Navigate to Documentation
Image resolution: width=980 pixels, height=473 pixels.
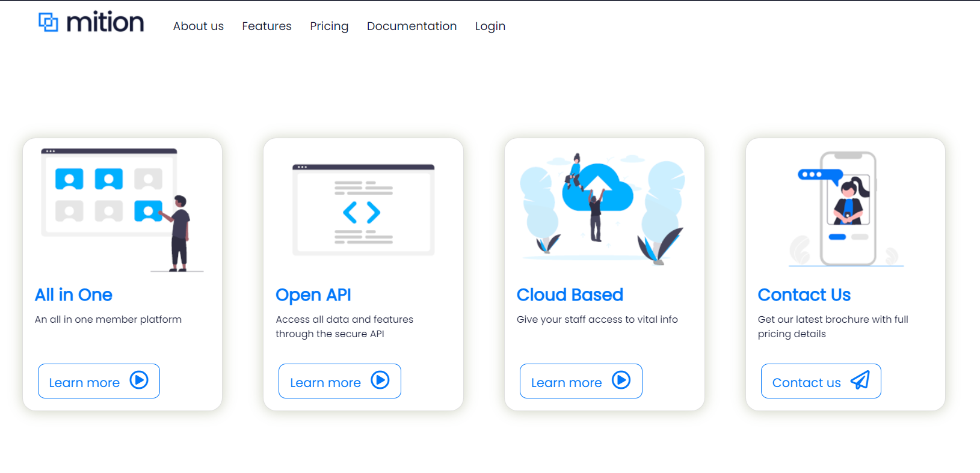412,26
